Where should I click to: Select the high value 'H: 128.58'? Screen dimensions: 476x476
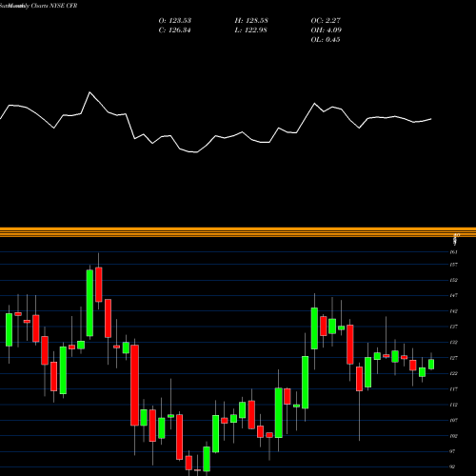[x=251, y=21]
